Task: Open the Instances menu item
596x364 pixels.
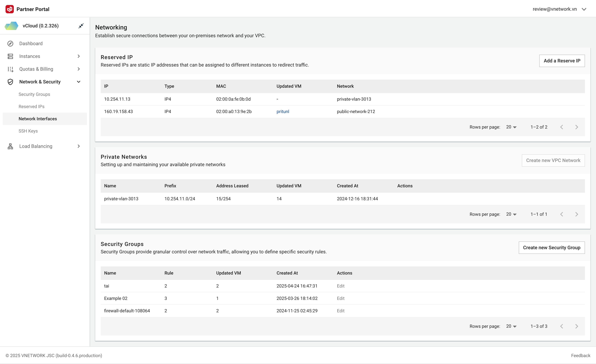Action: coord(45,56)
